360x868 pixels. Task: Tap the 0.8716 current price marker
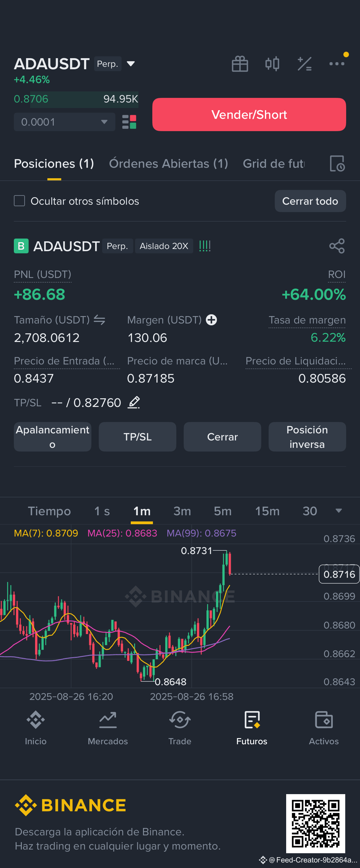pos(339,574)
